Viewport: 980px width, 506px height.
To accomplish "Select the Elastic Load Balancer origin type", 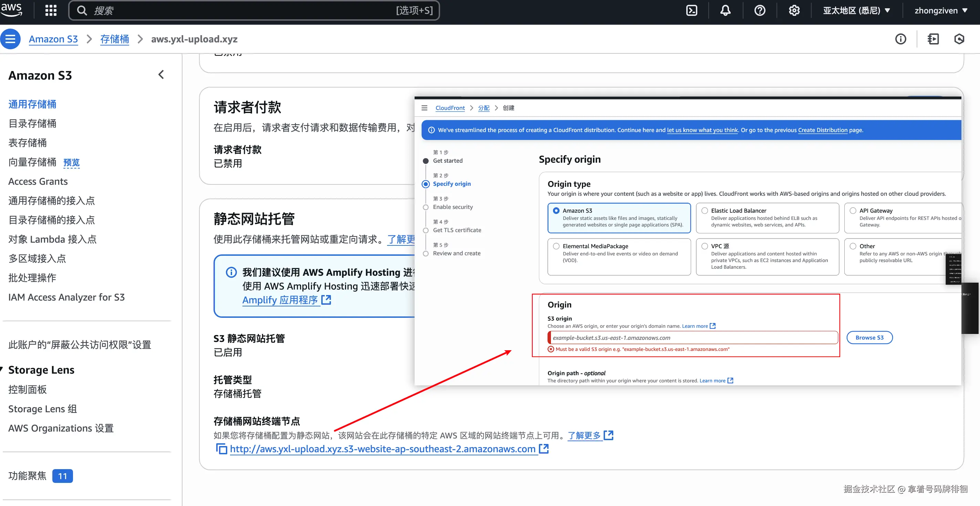I will (x=705, y=211).
